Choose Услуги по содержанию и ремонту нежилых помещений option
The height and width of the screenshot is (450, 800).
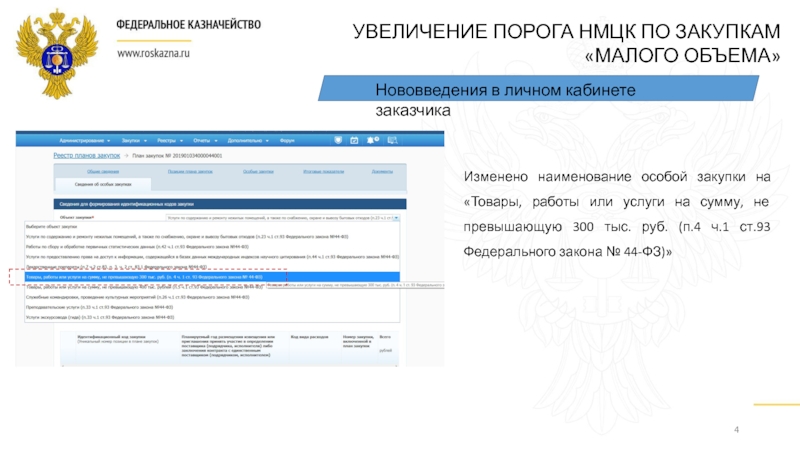(212, 237)
